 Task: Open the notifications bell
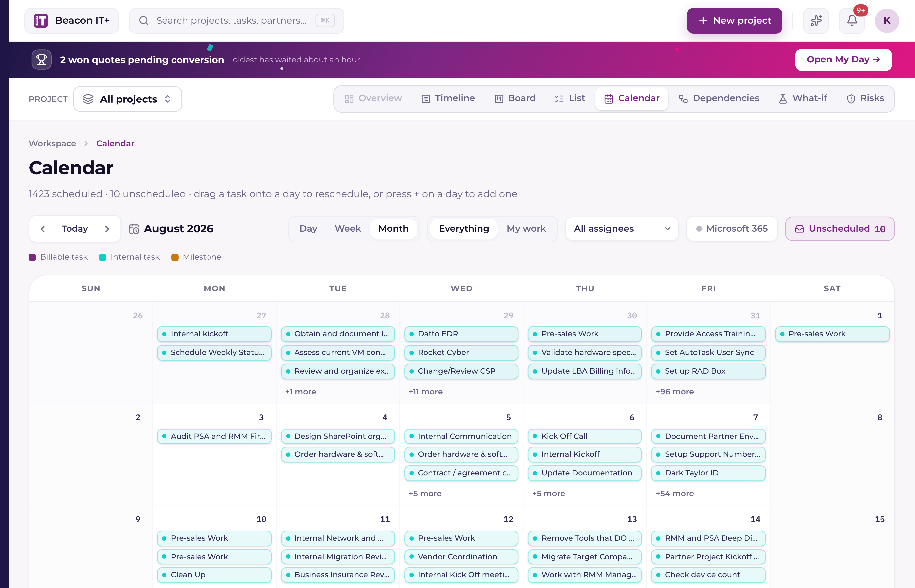coord(852,21)
